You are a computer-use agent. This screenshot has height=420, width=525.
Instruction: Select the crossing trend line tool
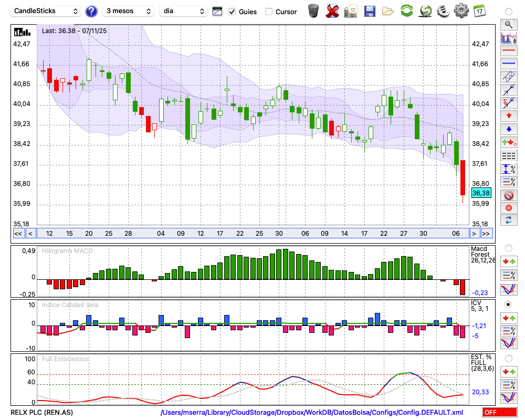click(509, 90)
